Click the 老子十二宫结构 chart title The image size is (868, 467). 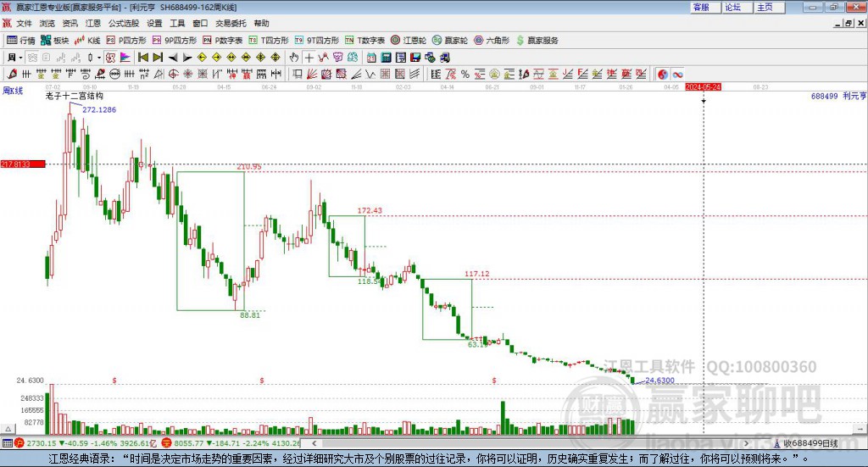(75, 96)
